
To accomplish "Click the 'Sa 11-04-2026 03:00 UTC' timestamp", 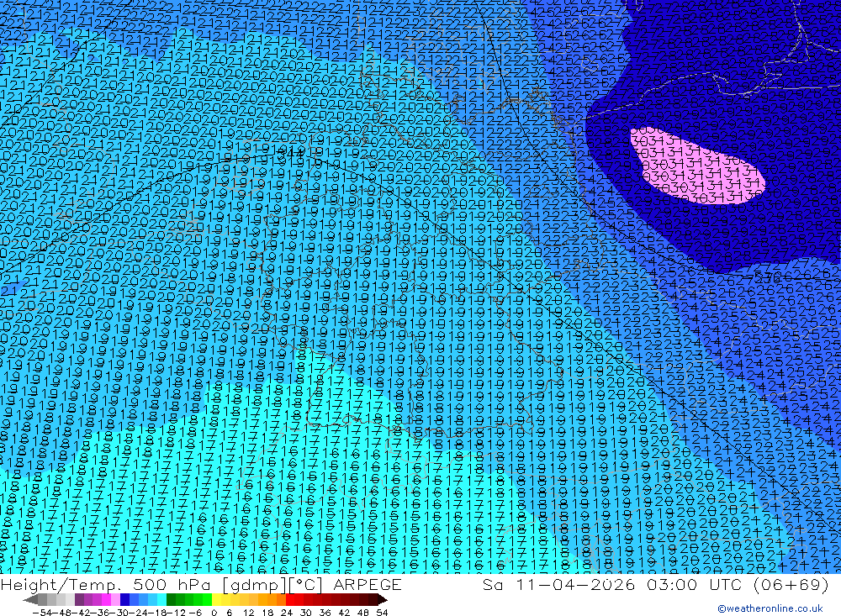I will point(613,584).
